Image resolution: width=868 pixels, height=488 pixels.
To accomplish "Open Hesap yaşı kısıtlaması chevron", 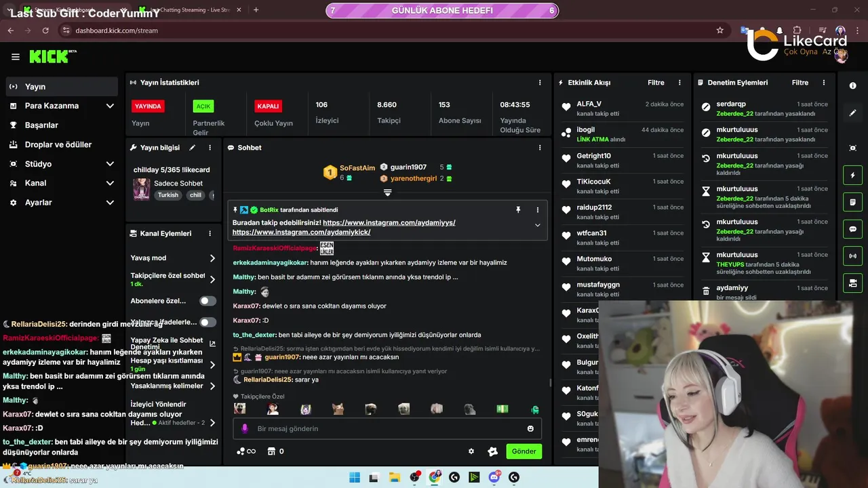I will coord(212,365).
